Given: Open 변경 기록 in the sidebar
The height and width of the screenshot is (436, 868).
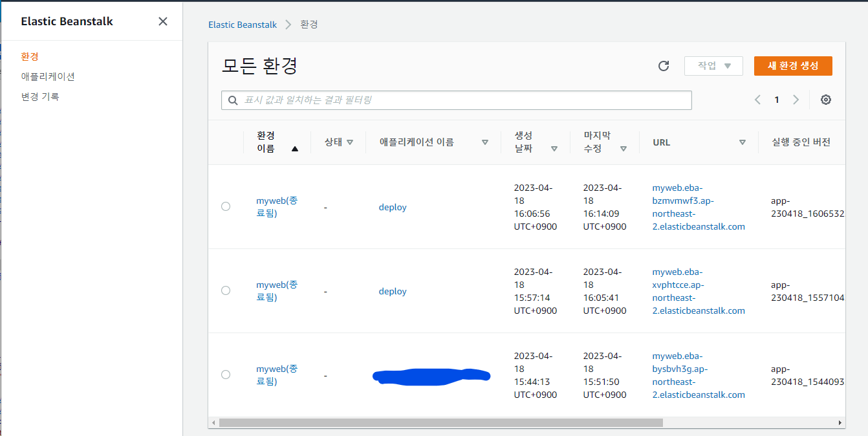Looking at the screenshot, I should 40,96.
